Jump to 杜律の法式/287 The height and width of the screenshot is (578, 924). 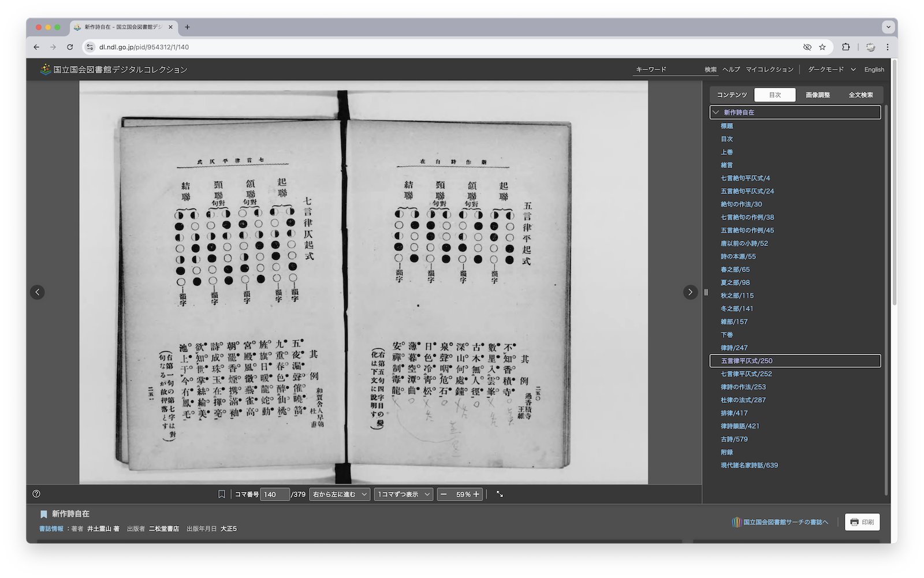pyautogui.click(x=743, y=400)
